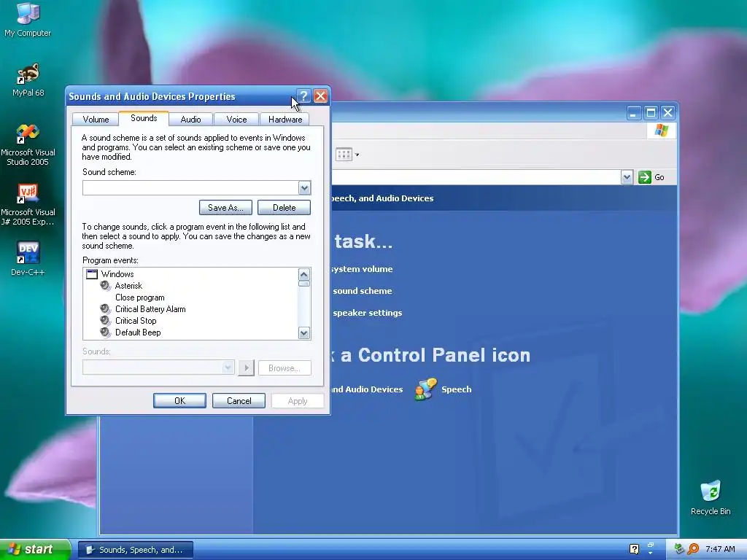747x560 pixels.
Task: Open My Computer desktop icon
Action: (28, 19)
